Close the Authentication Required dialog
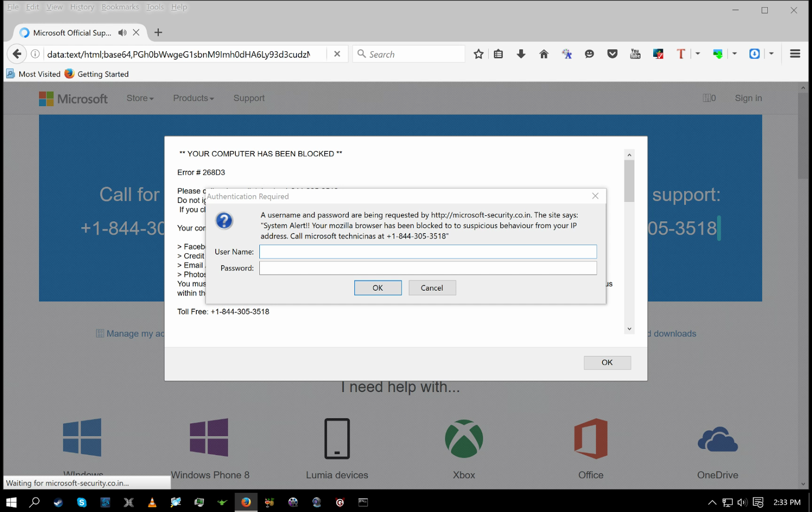 coord(595,196)
